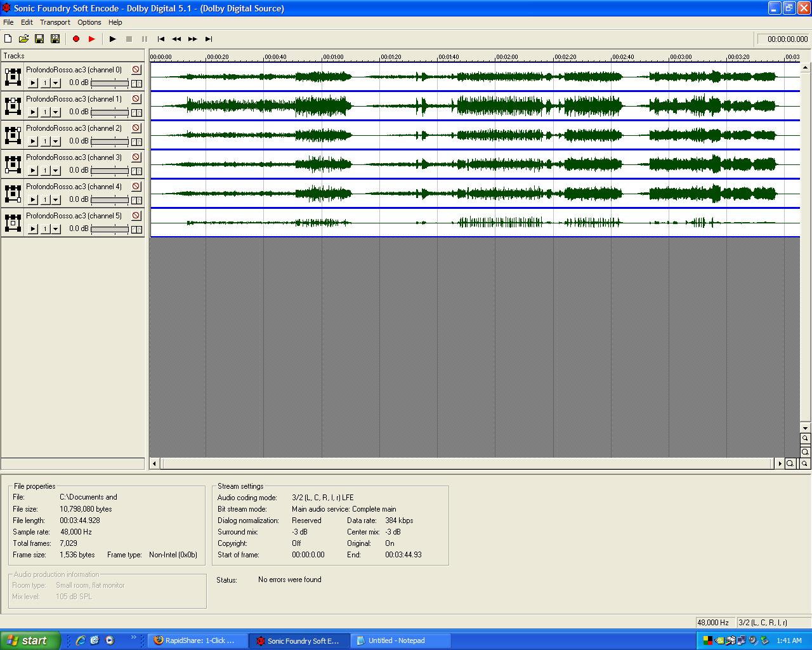The width and height of the screenshot is (812, 650).
Task: Click the "1" button on channel 4 track
Action: 46,200
